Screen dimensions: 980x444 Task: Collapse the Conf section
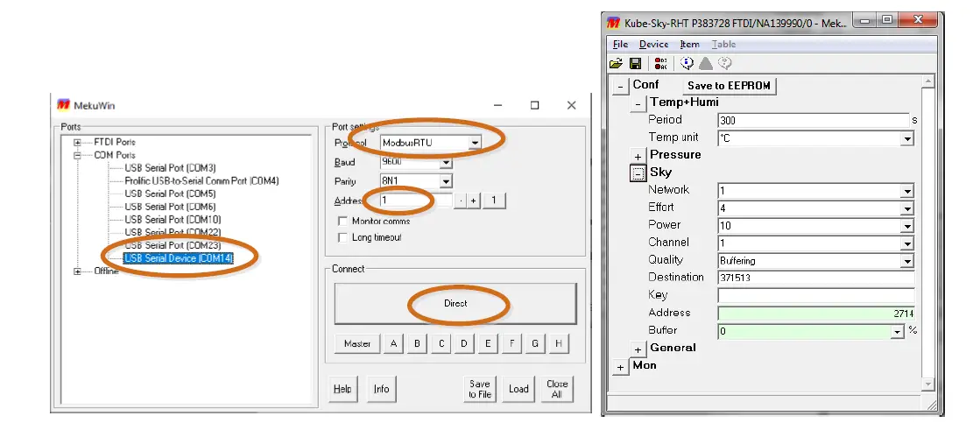coord(620,87)
